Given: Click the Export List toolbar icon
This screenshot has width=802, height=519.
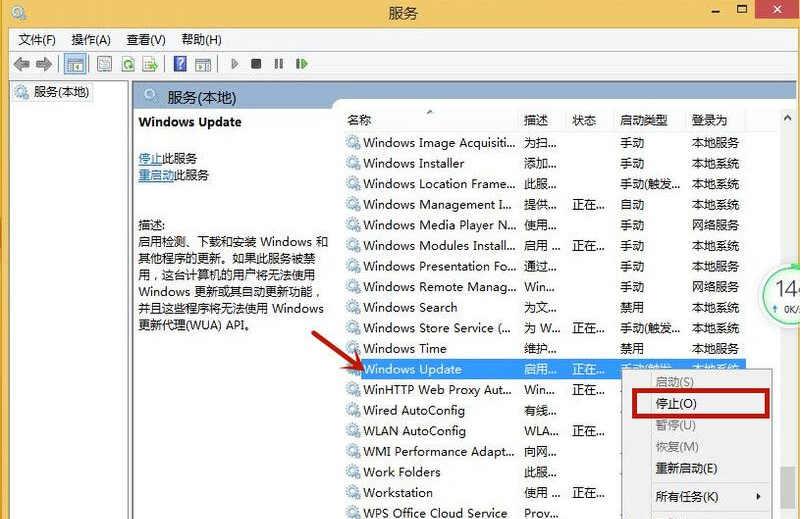Looking at the screenshot, I should pyautogui.click(x=150, y=64).
